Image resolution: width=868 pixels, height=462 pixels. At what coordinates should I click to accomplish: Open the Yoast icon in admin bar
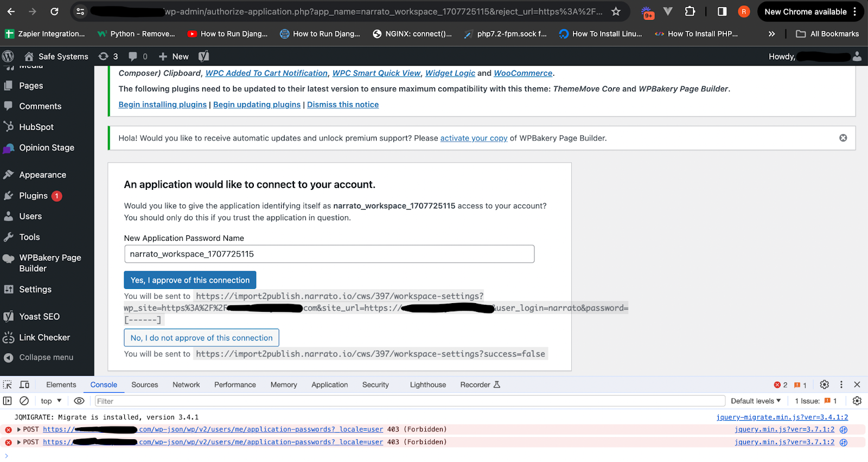tap(204, 56)
